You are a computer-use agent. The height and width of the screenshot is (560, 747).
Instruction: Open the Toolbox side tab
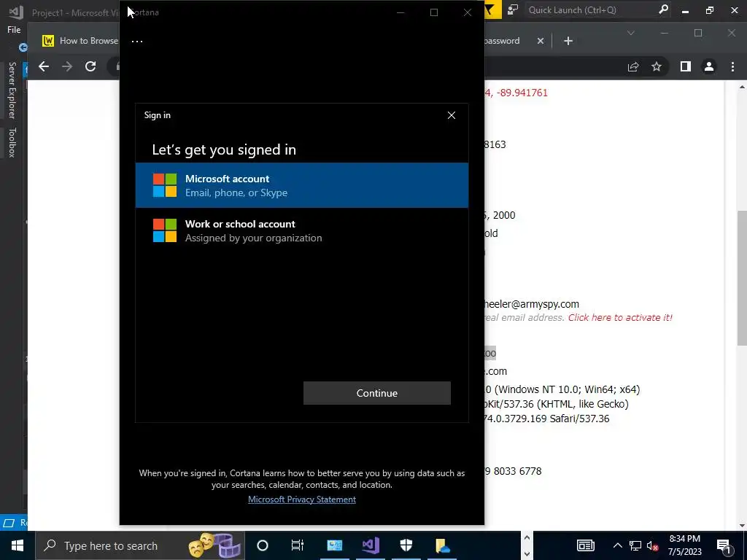click(x=12, y=142)
